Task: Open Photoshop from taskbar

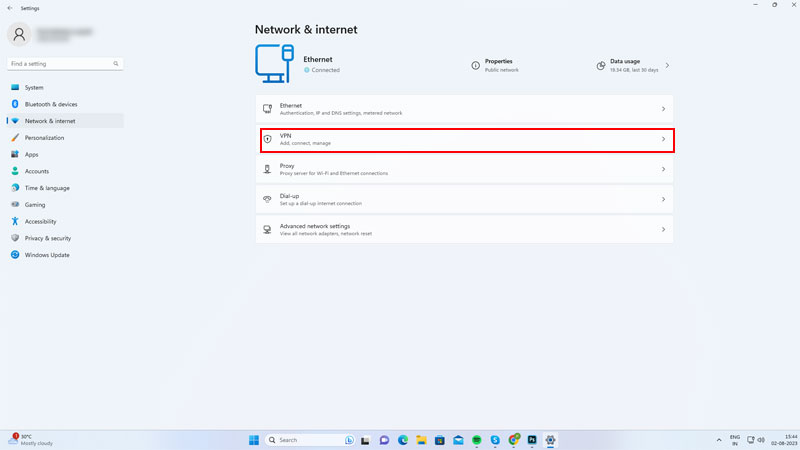Action: (532, 440)
